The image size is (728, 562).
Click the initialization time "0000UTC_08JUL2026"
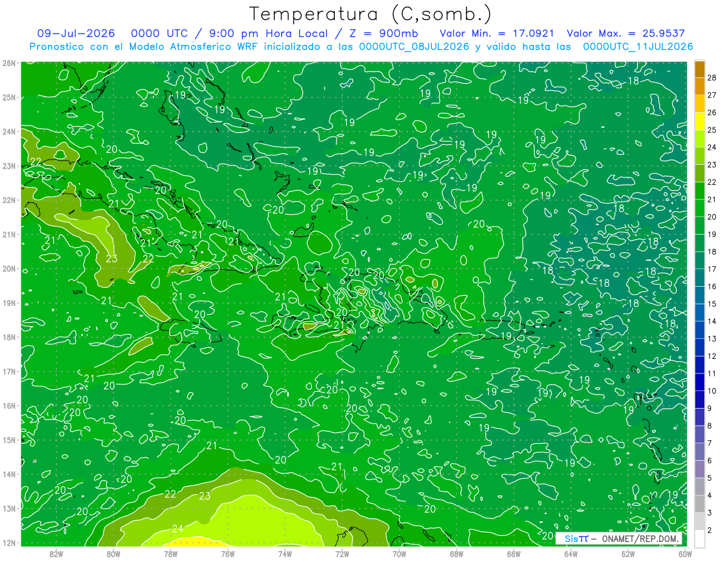pos(414,47)
